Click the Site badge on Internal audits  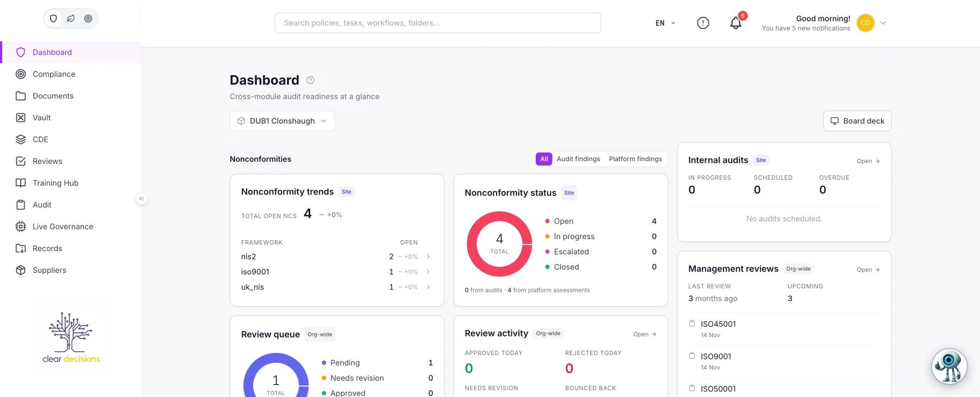point(761,160)
